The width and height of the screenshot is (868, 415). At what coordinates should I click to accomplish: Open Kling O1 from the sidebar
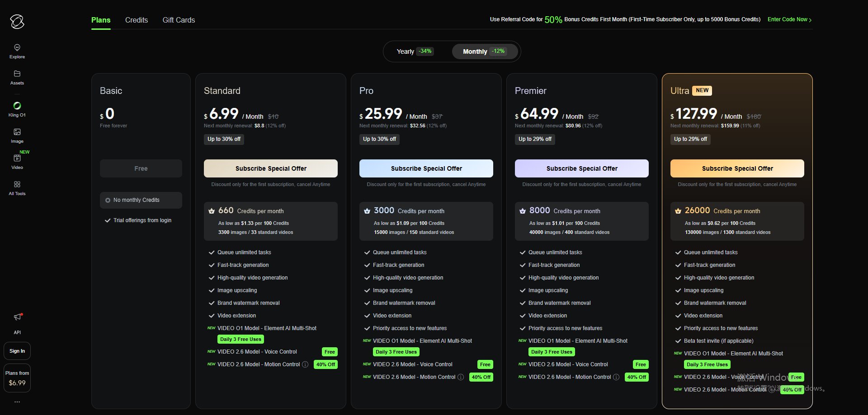pos(17,106)
